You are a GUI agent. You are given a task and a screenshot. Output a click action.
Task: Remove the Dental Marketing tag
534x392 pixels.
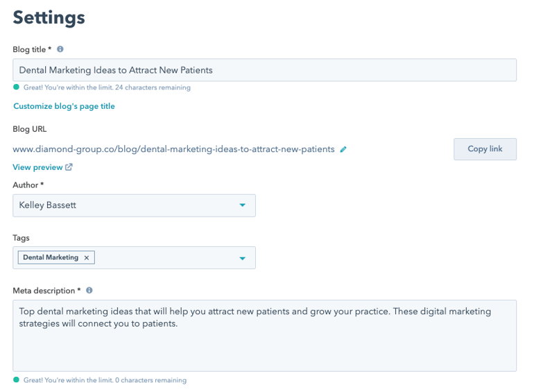point(87,258)
